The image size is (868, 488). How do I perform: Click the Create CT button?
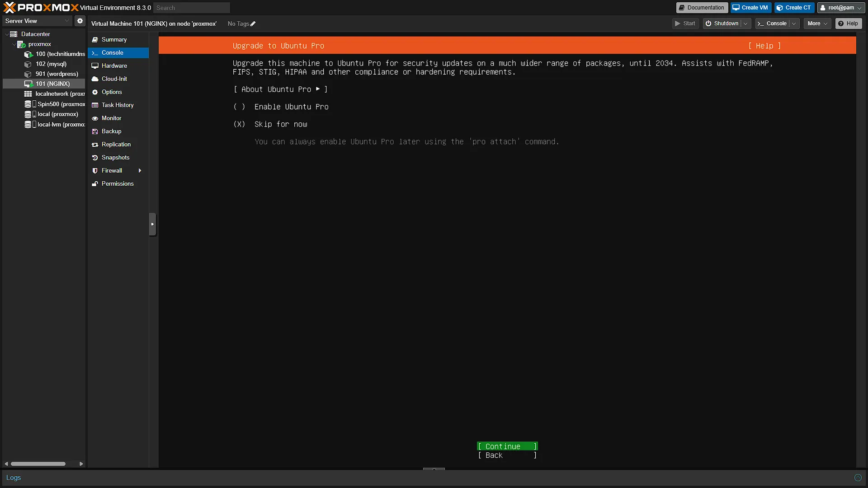(794, 8)
